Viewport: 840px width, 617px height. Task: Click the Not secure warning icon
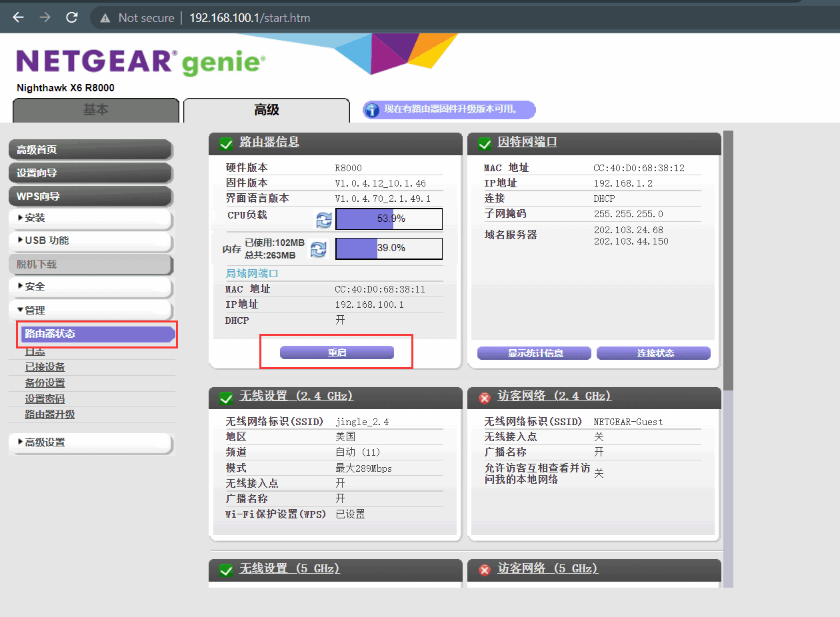105,18
